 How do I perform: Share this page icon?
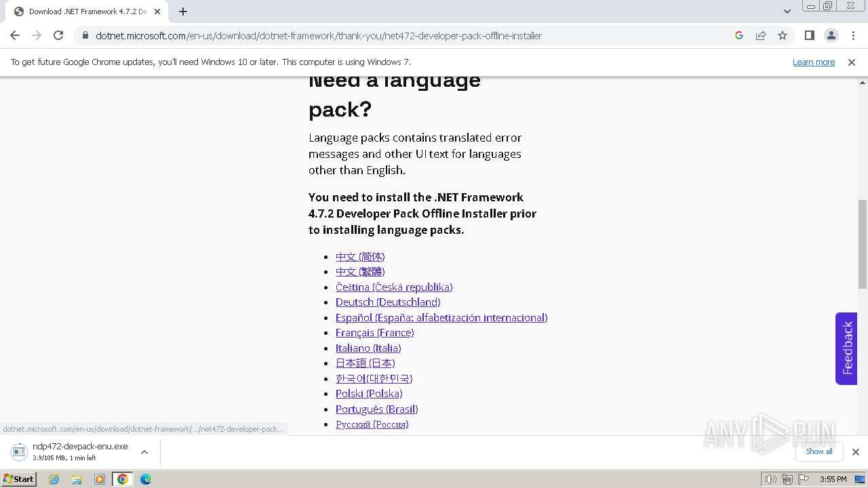[x=761, y=35]
